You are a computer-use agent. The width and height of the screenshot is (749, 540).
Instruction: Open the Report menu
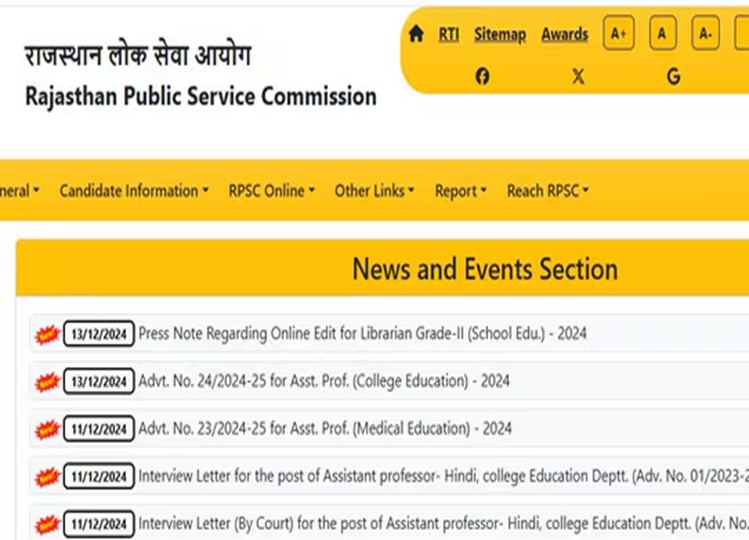coord(460,191)
